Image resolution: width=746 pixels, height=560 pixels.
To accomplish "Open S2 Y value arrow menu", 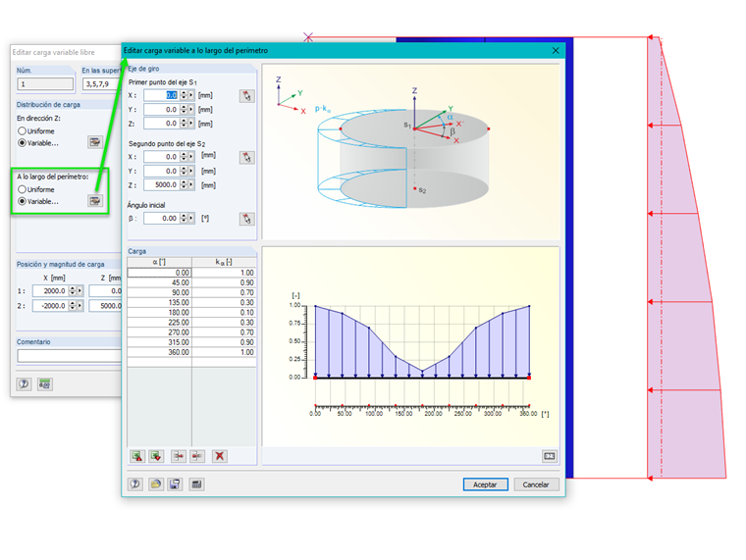I will click(x=191, y=171).
